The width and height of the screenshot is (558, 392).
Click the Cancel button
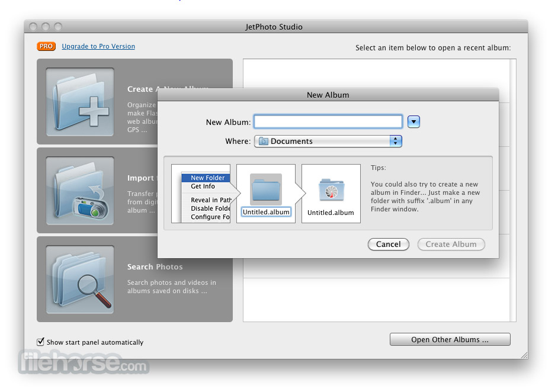[388, 245]
